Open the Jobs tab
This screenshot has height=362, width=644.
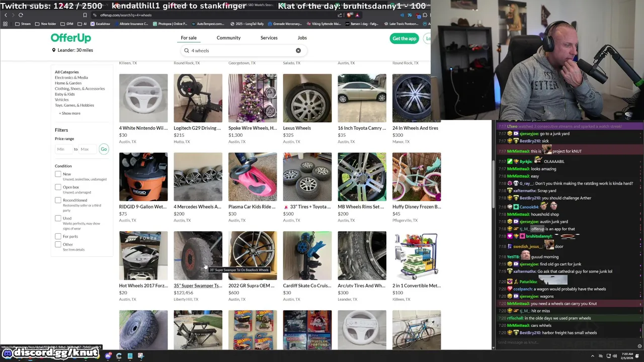pyautogui.click(x=302, y=38)
